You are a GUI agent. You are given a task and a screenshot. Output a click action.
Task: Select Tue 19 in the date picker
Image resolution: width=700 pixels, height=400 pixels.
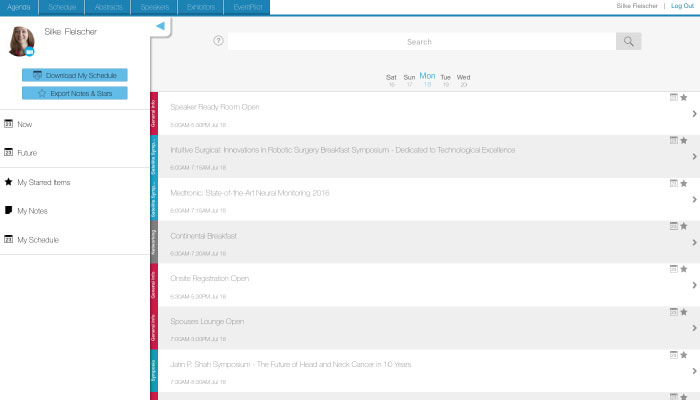click(446, 80)
